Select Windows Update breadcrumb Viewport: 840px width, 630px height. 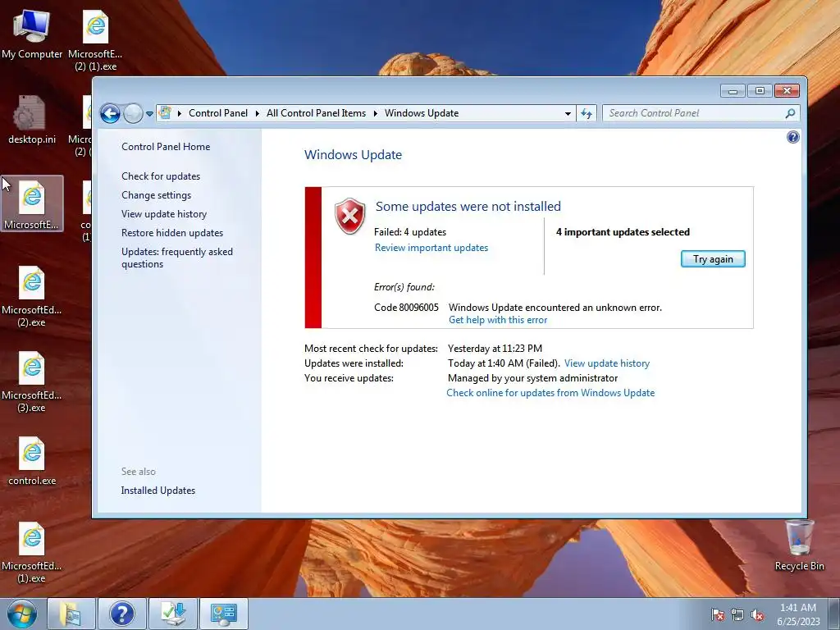tap(422, 113)
